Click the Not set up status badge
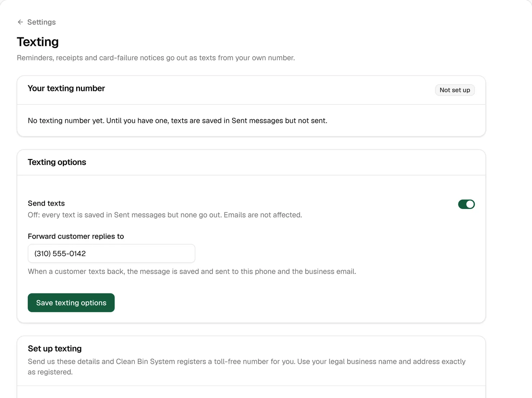 (455, 90)
